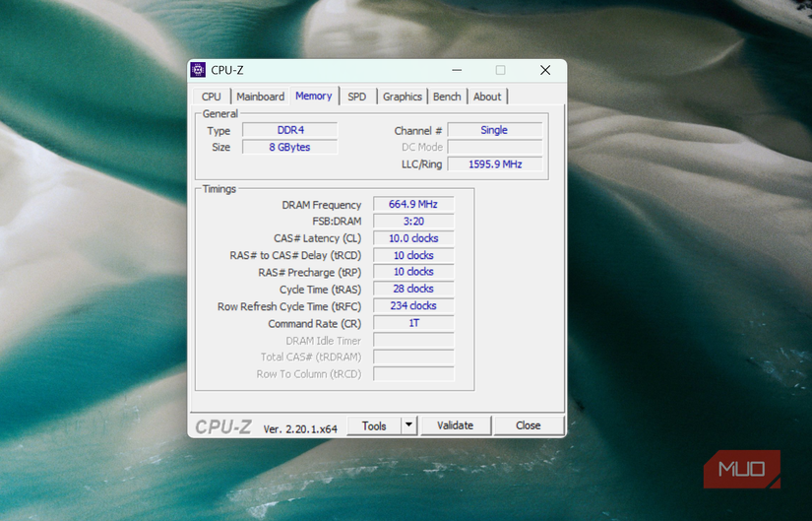
Task: Click the empty DRAM Idle Timer field
Action: click(413, 340)
